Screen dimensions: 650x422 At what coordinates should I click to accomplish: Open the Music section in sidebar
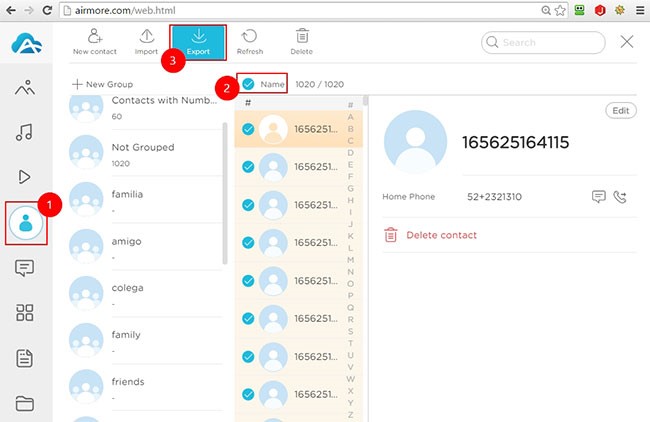pos(25,132)
